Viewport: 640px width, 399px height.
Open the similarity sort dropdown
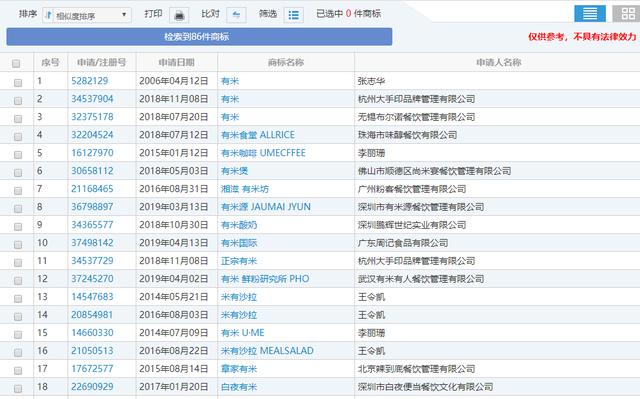(x=87, y=16)
